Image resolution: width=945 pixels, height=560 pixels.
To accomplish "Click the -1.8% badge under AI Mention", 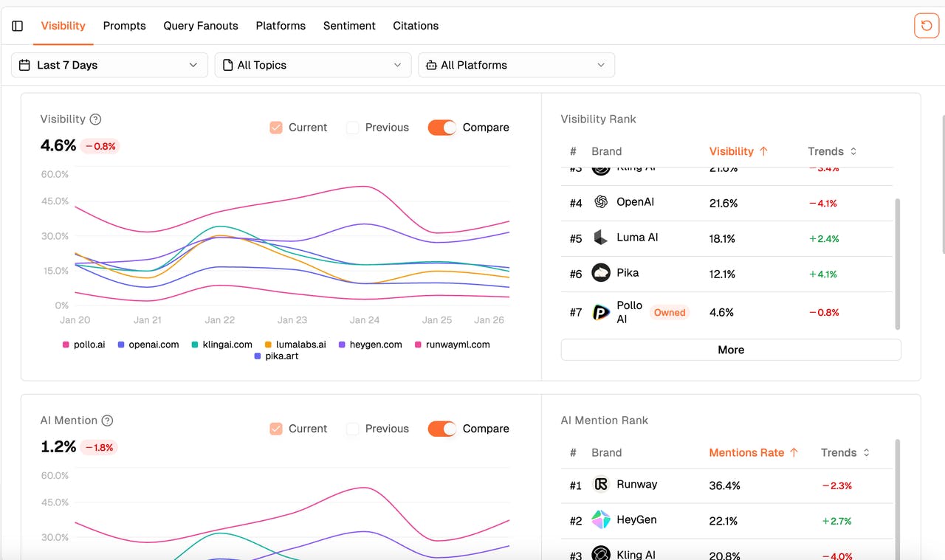I will pos(99,447).
